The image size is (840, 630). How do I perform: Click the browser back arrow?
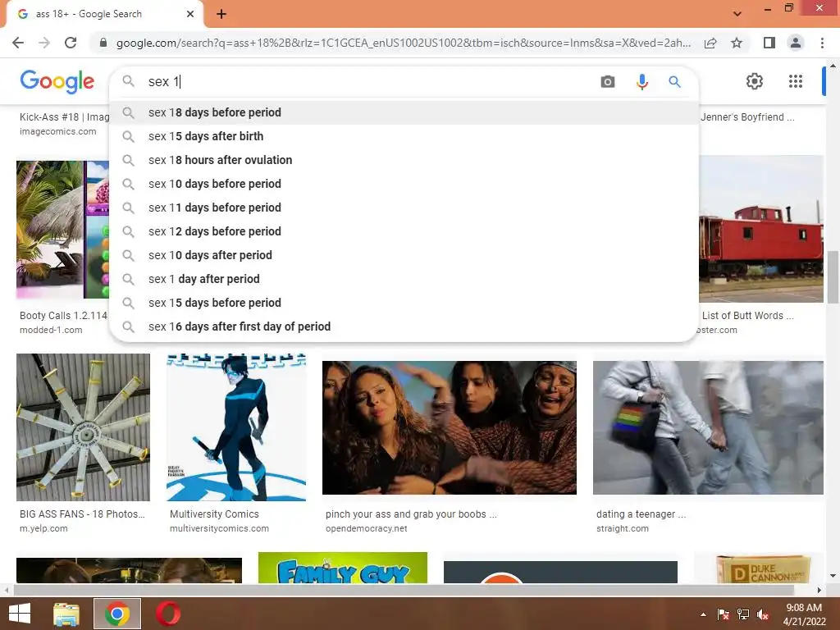coord(18,43)
